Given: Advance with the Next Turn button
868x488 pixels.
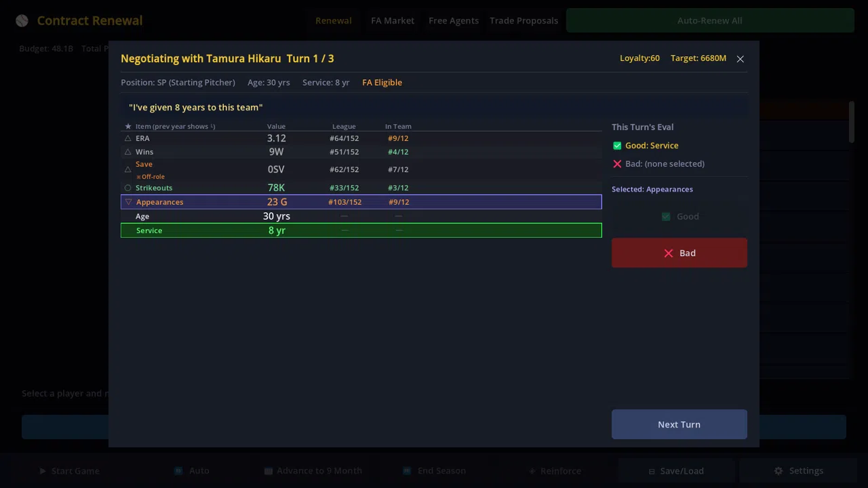Looking at the screenshot, I should [679, 424].
